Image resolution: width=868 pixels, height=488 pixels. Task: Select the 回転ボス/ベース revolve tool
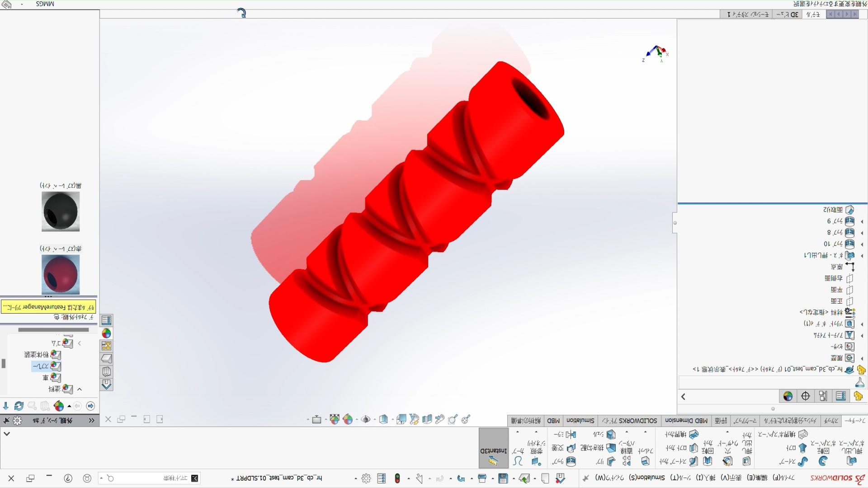click(x=823, y=451)
